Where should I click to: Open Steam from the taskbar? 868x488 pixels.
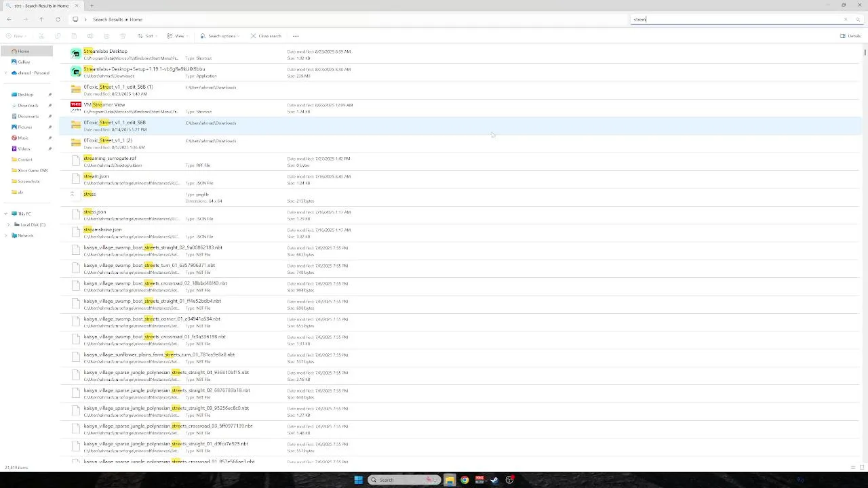tap(494, 480)
